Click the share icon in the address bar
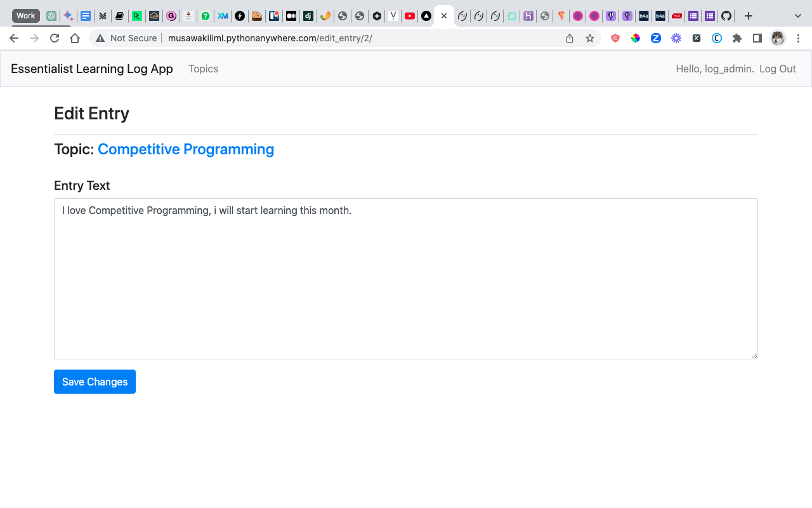This screenshot has width=812, height=508. [x=569, y=38]
